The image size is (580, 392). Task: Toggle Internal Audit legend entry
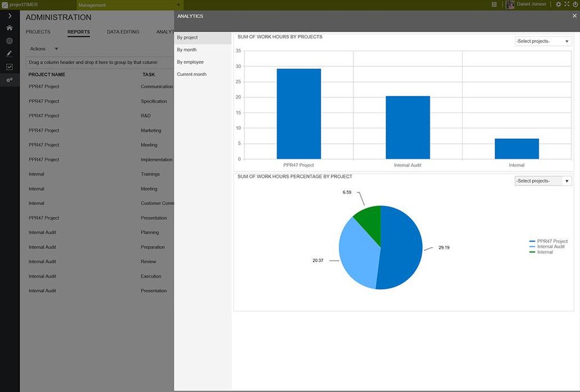pos(547,246)
